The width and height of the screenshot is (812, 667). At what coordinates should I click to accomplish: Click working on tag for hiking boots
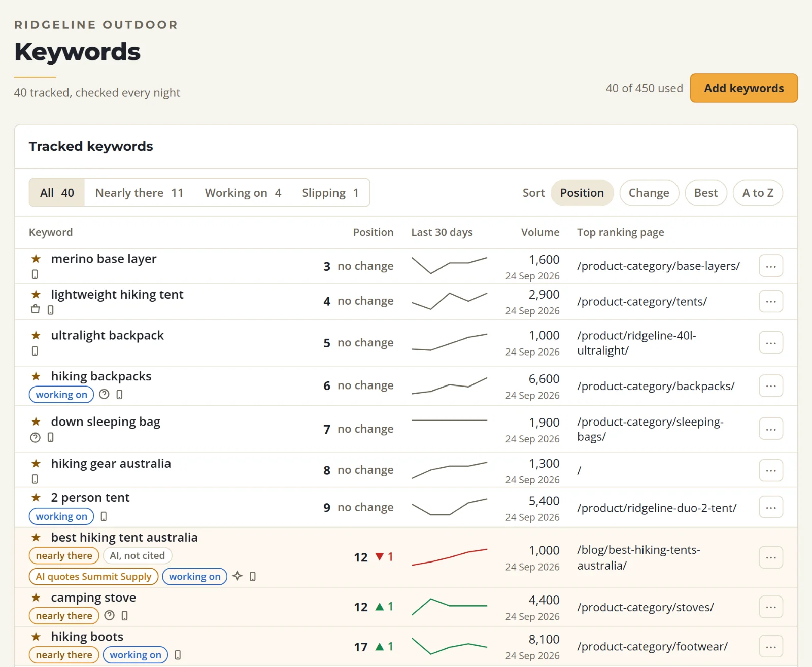pyautogui.click(x=136, y=655)
